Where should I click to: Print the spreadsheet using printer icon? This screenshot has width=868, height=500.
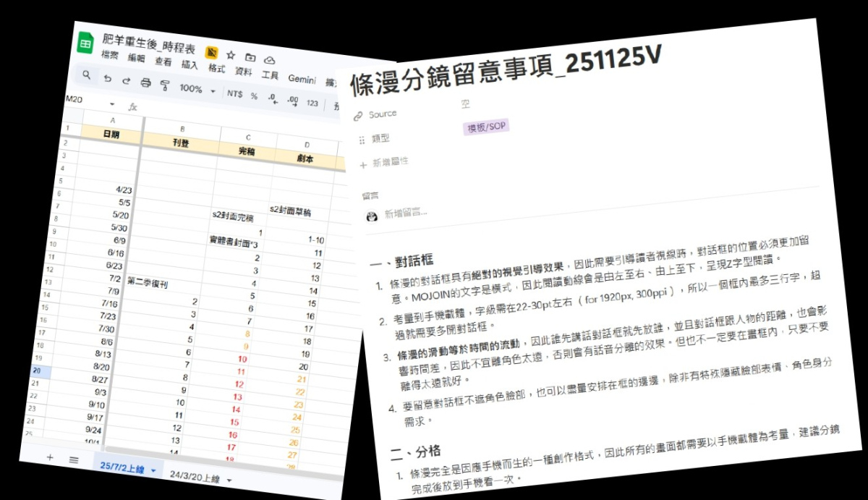coord(145,83)
